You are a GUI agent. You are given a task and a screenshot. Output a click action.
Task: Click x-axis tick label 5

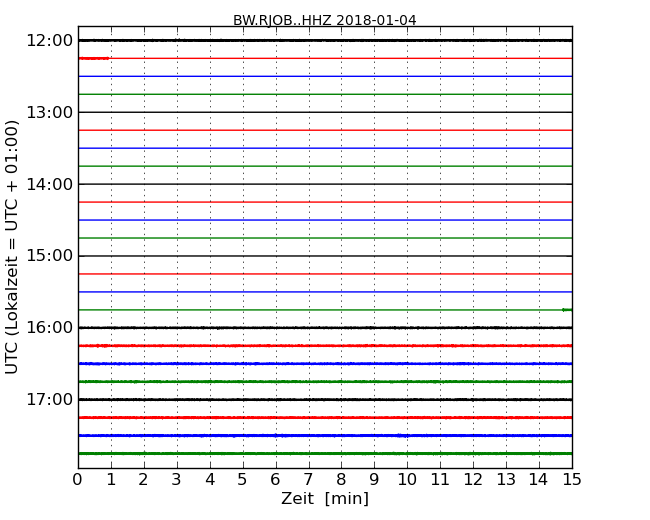(243, 480)
